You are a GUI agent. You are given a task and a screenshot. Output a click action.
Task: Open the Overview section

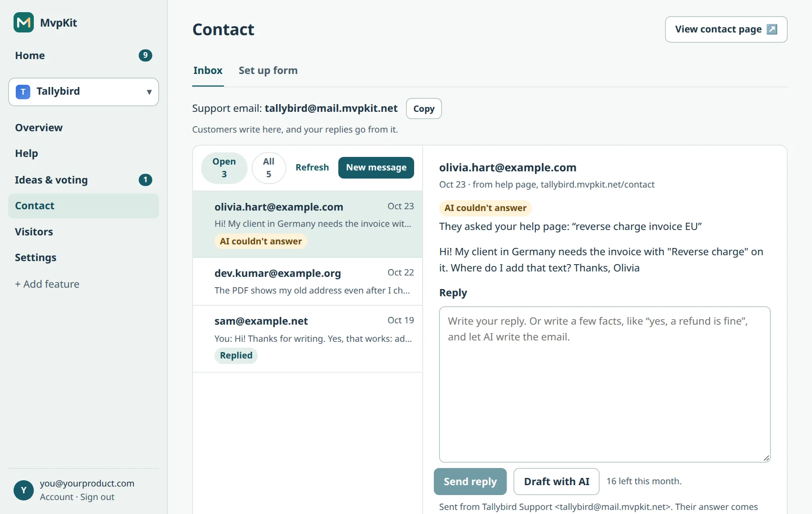[x=83, y=128]
